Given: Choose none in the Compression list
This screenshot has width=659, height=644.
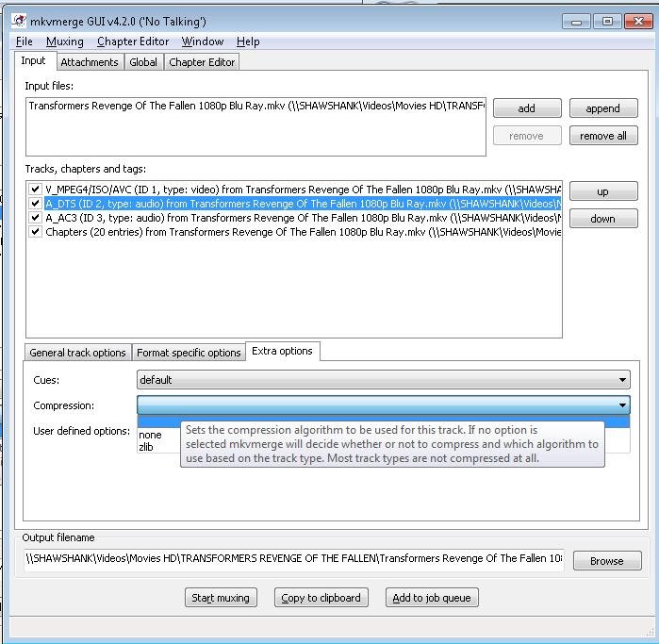Looking at the screenshot, I should (x=151, y=435).
